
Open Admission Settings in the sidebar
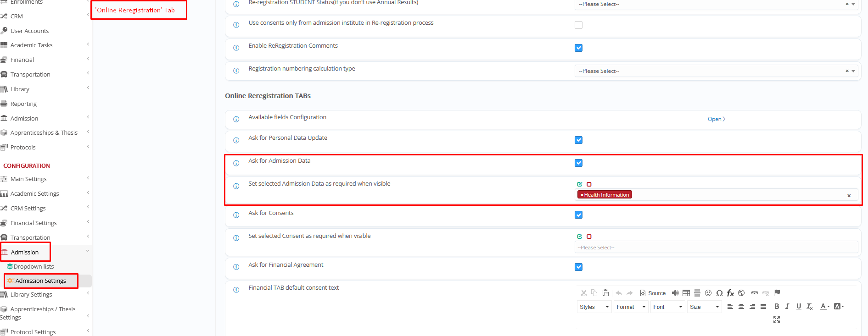41,281
